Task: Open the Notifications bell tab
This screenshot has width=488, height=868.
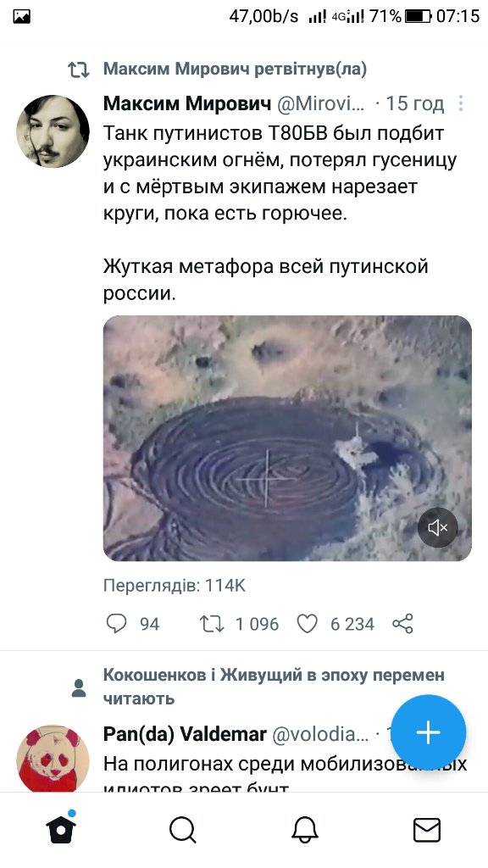Action: 305,831
